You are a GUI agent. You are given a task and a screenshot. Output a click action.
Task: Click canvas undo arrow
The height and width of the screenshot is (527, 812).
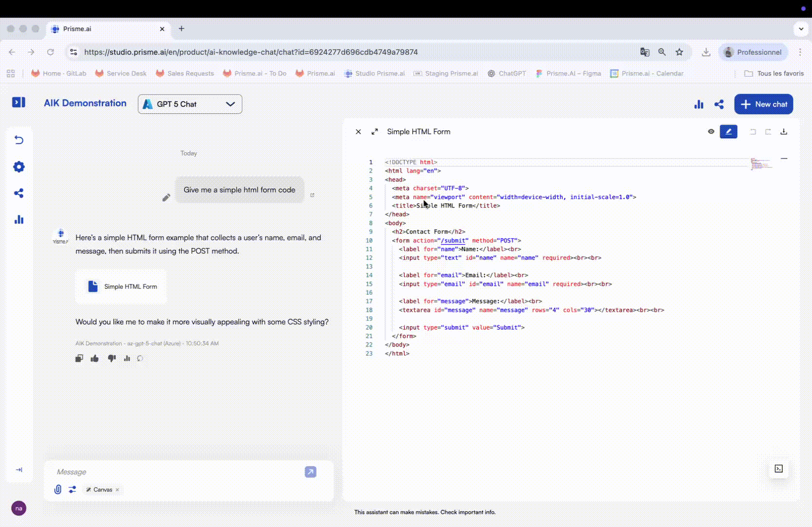tap(753, 132)
